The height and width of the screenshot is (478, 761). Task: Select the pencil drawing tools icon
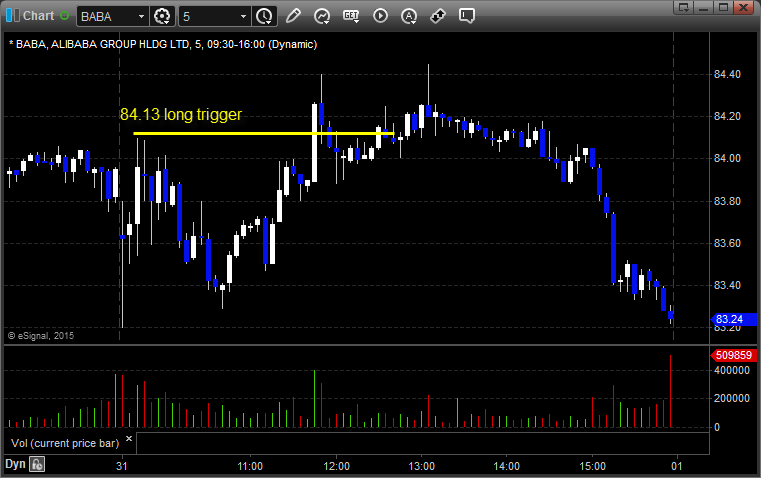pos(293,16)
